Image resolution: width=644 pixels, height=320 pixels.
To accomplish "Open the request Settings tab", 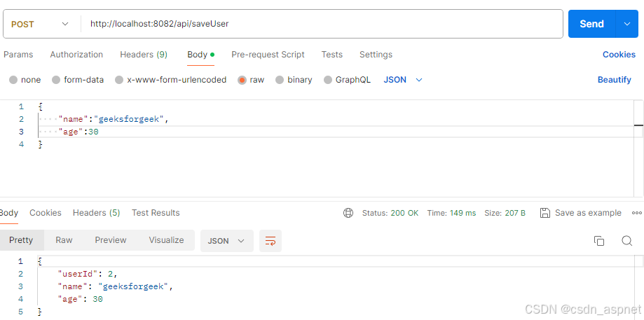I will tap(376, 55).
